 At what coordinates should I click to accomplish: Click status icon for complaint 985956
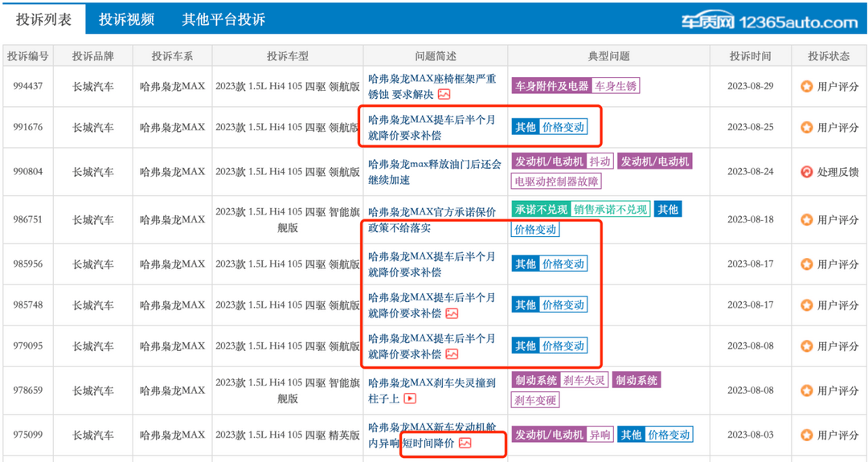(x=807, y=264)
